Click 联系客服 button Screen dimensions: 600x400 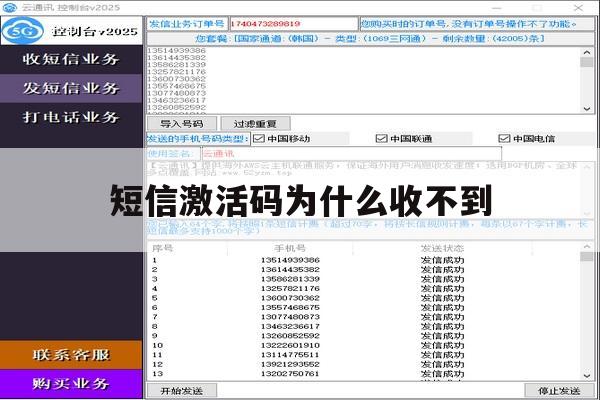point(71,355)
